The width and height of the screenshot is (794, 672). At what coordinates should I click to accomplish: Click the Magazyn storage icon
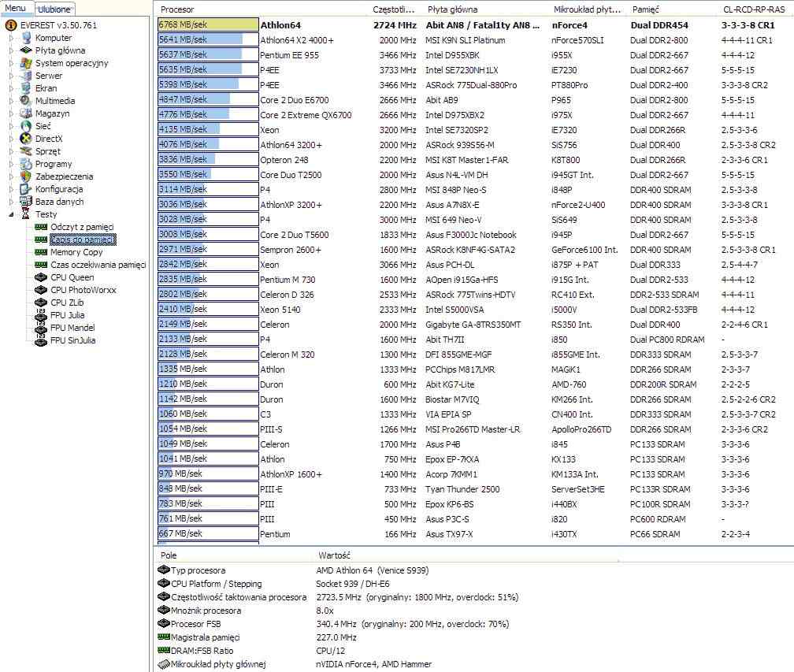click(26, 113)
